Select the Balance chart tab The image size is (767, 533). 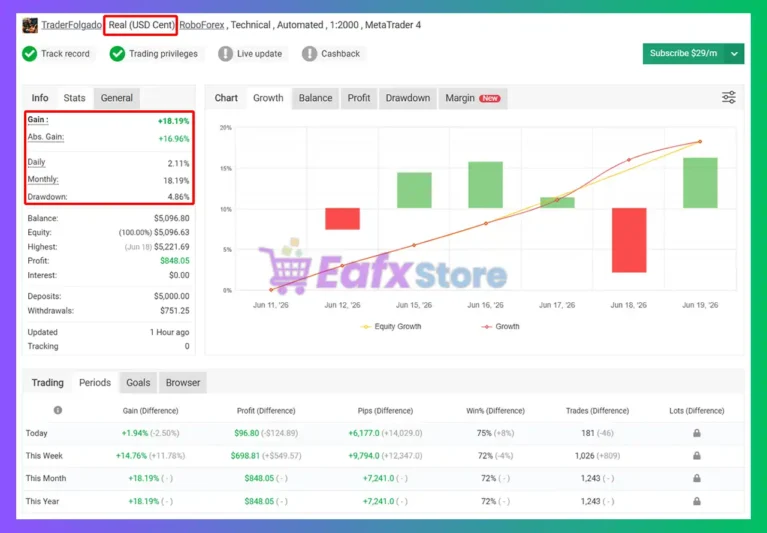point(316,98)
